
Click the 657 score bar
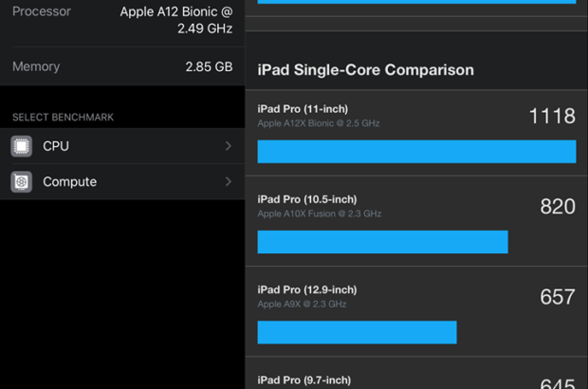click(357, 332)
